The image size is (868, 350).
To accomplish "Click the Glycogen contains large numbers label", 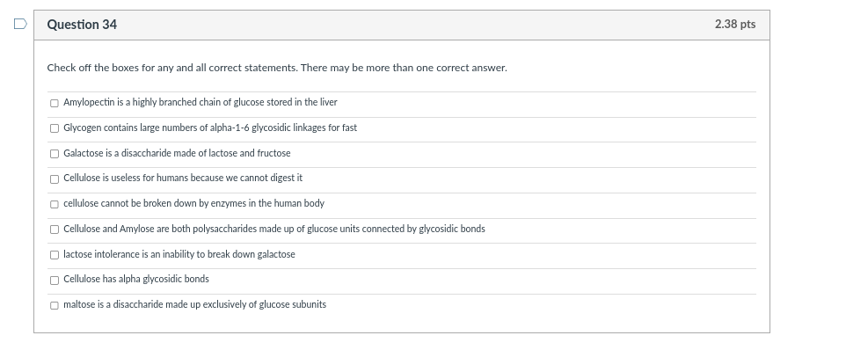I will tap(210, 128).
